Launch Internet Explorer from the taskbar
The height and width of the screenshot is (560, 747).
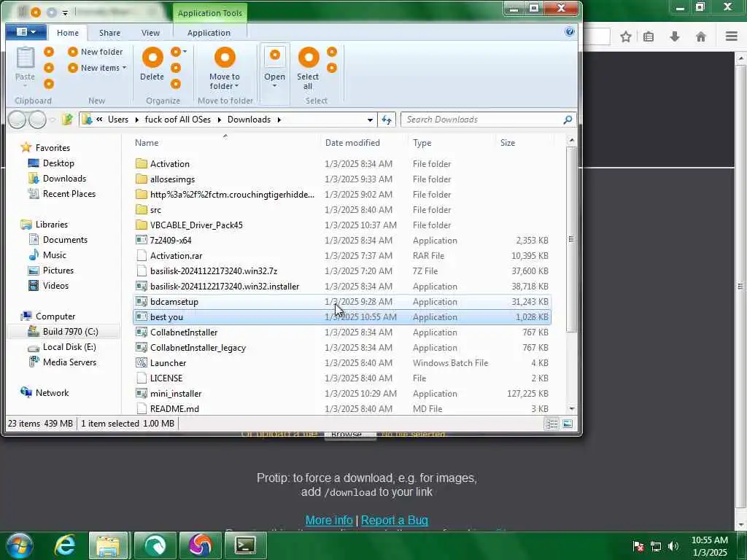65,545
